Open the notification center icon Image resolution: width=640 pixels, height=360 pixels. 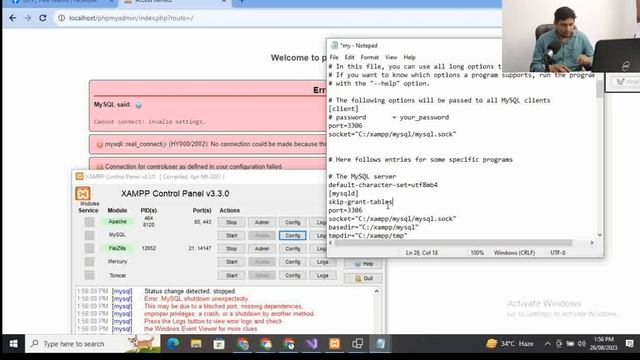[x=629, y=344]
